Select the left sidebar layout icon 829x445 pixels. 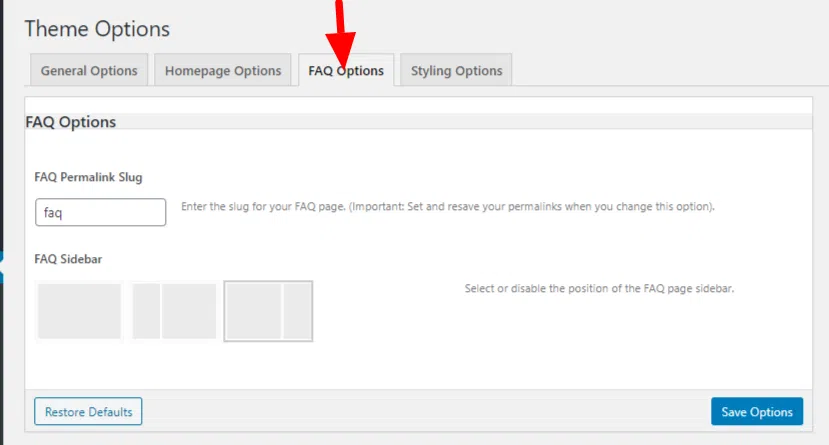coord(174,311)
